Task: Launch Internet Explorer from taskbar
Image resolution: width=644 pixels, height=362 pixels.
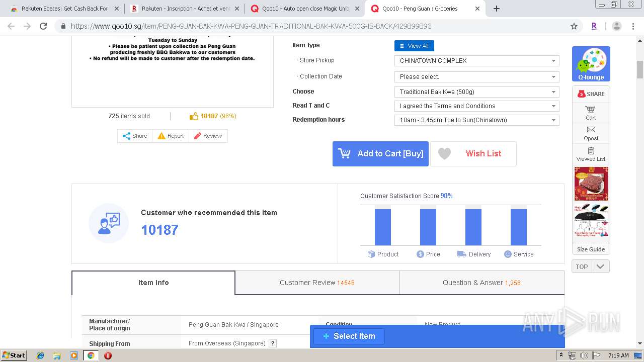Action: (x=40, y=355)
